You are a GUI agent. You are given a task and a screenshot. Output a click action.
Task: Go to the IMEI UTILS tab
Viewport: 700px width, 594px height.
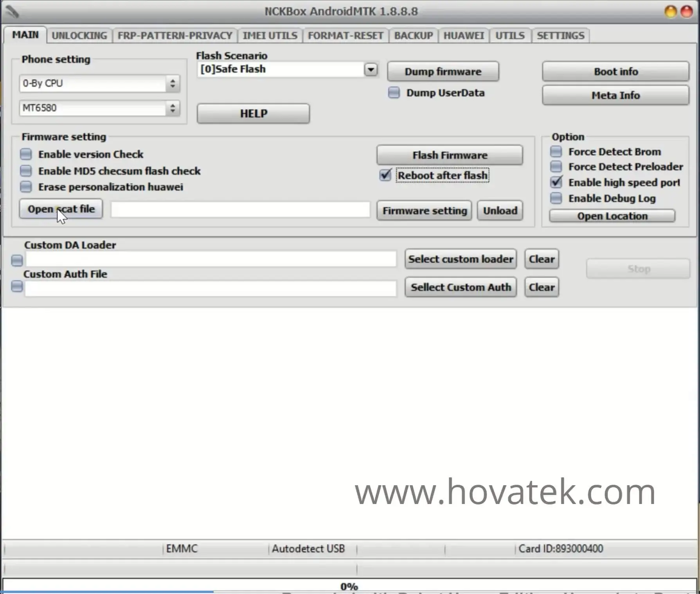270,36
